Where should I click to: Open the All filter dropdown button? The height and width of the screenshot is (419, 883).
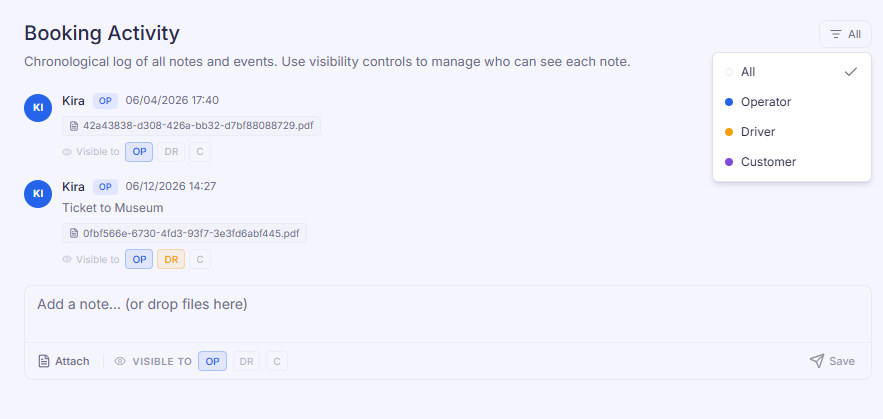845,34
